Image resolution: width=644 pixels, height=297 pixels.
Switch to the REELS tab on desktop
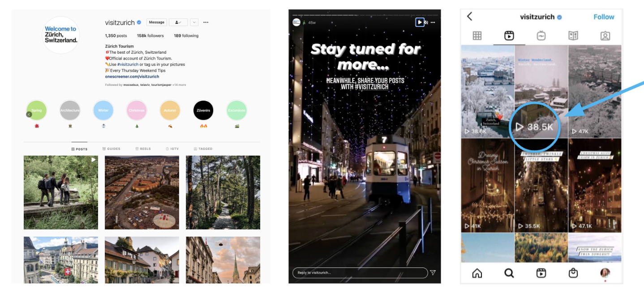pyautogui.click(x=143, y=149)
